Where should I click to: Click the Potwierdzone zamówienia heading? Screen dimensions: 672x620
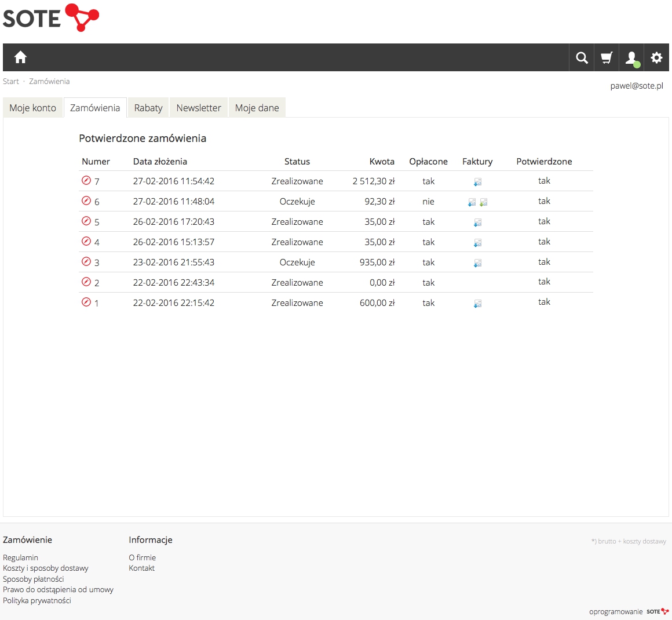(143, 138)
